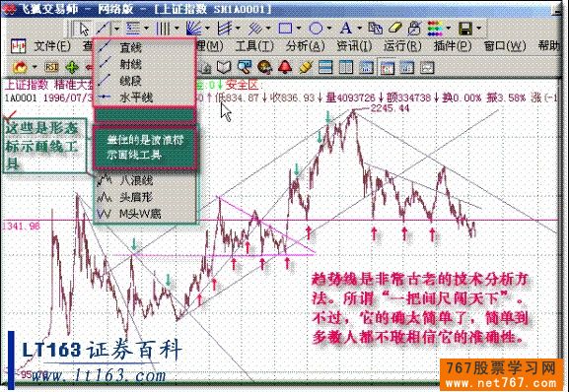Expand the dropdown beside the rectangle tool

click(298, 29)
